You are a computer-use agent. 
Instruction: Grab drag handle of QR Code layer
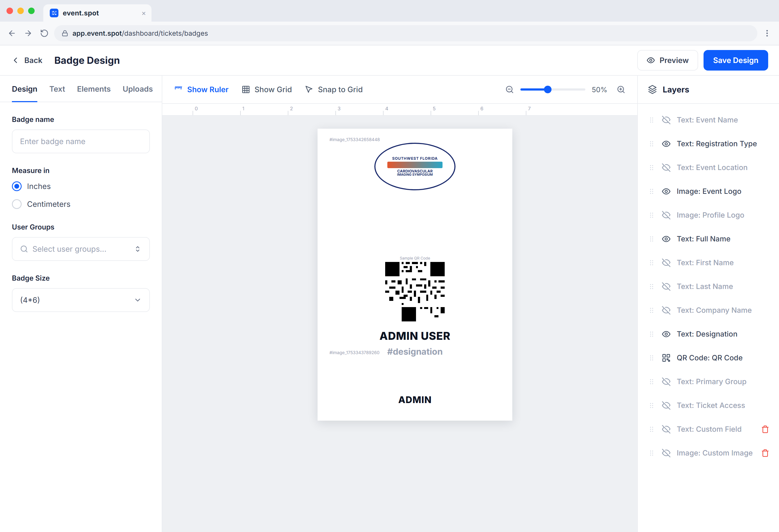coord(652,358)
